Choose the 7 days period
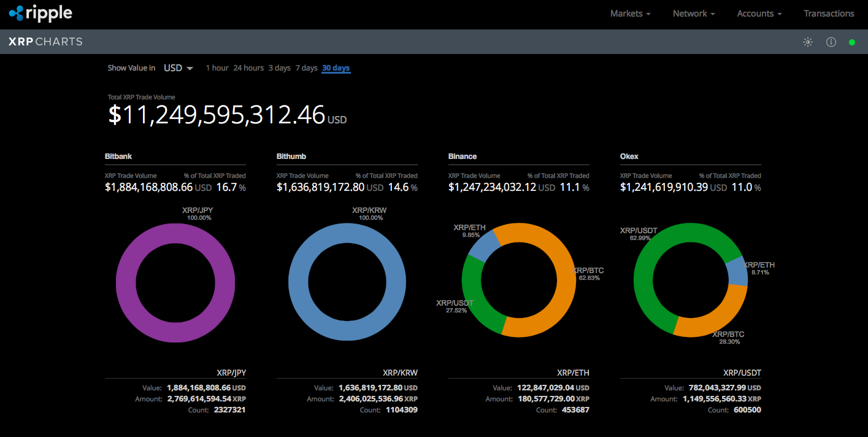 (x=306, y=68)
